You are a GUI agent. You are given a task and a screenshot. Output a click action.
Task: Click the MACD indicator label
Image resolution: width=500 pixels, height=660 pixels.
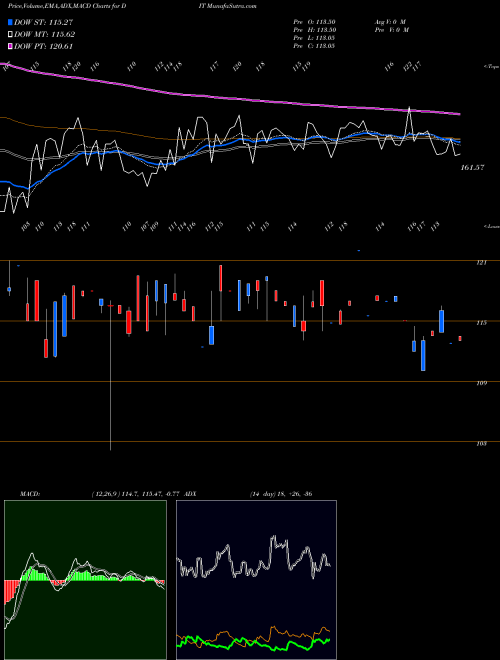(29, 494)
